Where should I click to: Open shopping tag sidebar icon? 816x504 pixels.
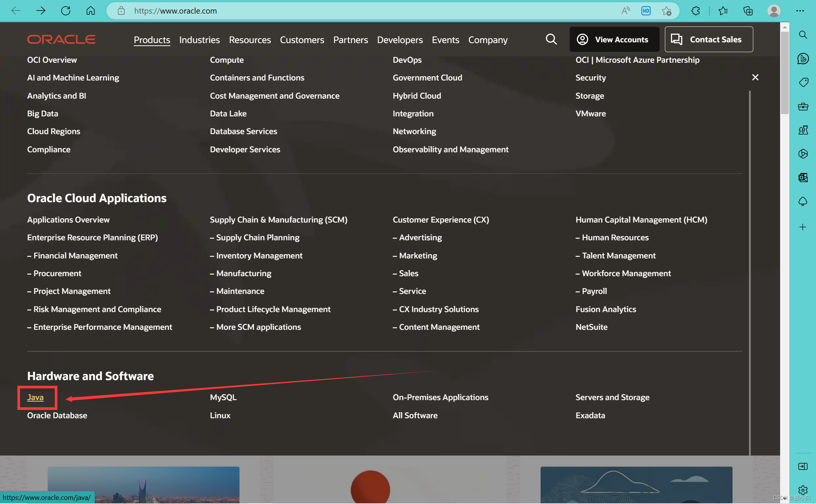pyautogui.click(x=803, y=82)
